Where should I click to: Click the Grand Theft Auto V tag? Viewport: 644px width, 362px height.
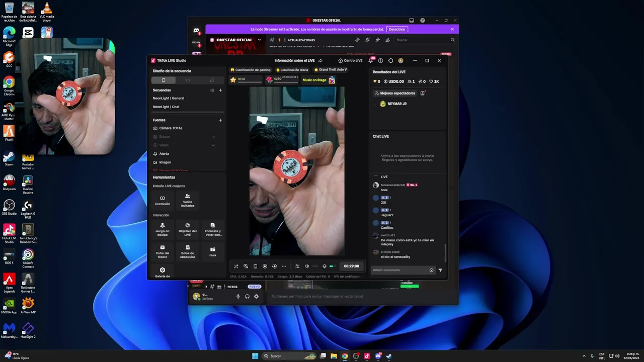coord(330,70)
